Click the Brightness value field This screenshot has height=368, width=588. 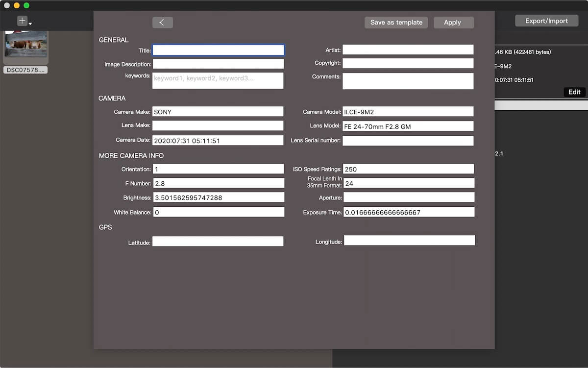(219, 197)
